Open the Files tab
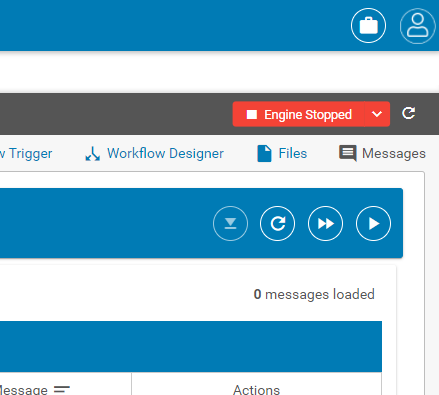439x395 pixels. click(282, 153)
